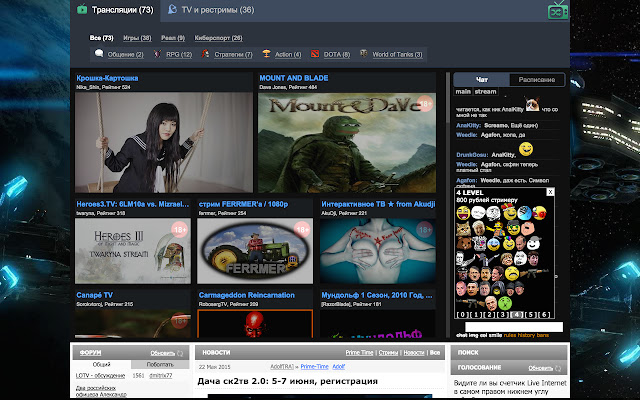Click the 'smile' link under the chat input
The height and width of the screenshot is (400, 640).
[x=496, y=336]
